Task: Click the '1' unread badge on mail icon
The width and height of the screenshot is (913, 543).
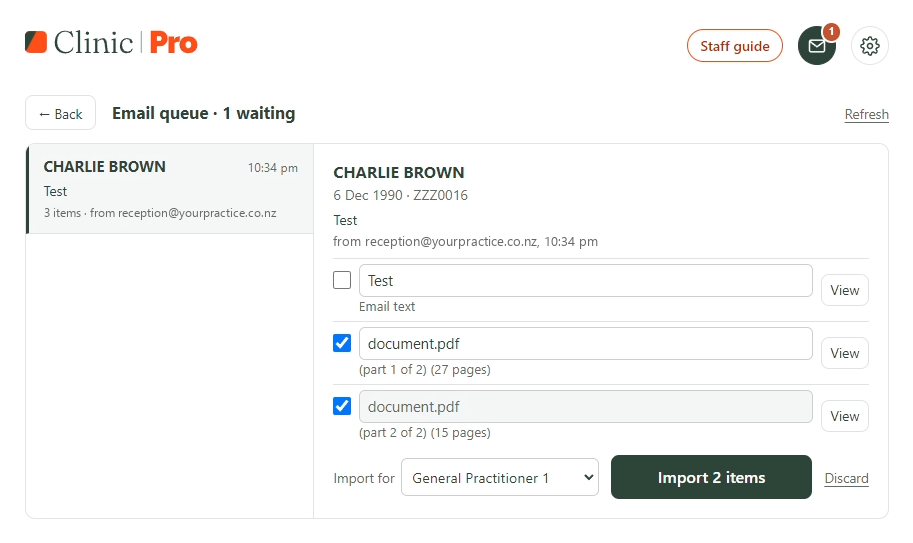Action: [831, 31]
